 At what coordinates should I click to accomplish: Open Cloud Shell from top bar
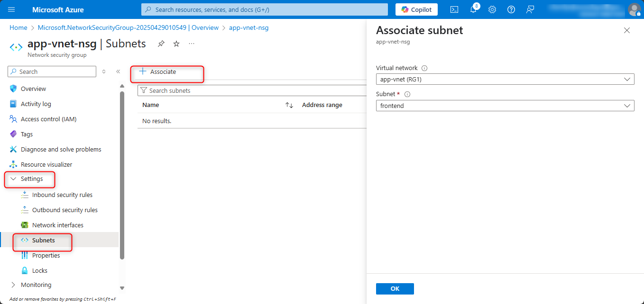click(454, 9)
